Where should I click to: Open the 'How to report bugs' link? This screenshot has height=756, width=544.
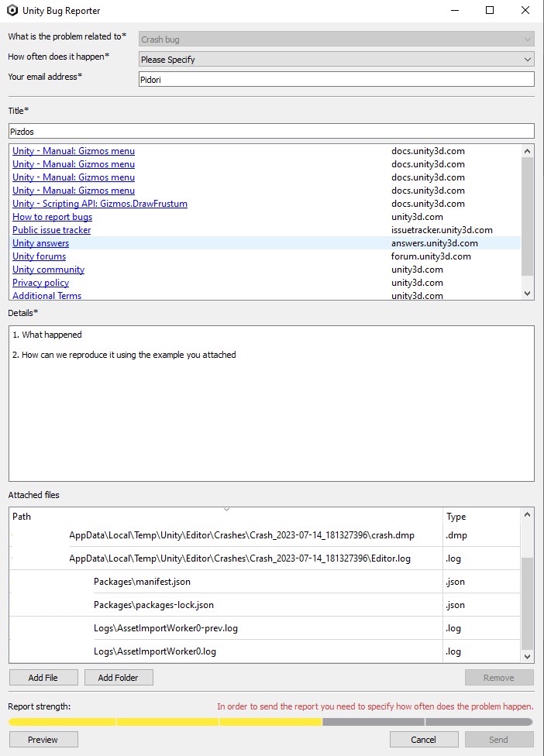[x=52, y=217]
